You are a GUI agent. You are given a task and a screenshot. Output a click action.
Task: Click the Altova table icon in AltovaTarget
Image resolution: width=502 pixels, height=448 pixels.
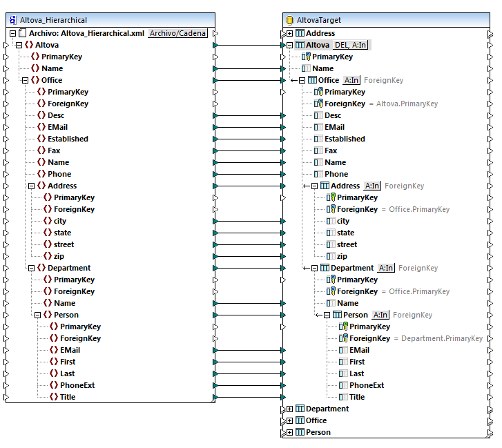tap(300, 45)
